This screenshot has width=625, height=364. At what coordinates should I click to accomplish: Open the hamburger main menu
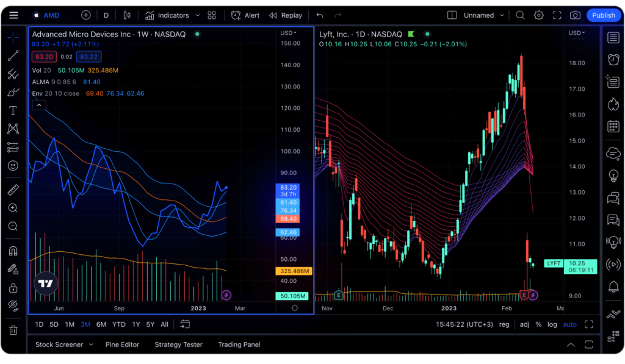click(13, 15)
